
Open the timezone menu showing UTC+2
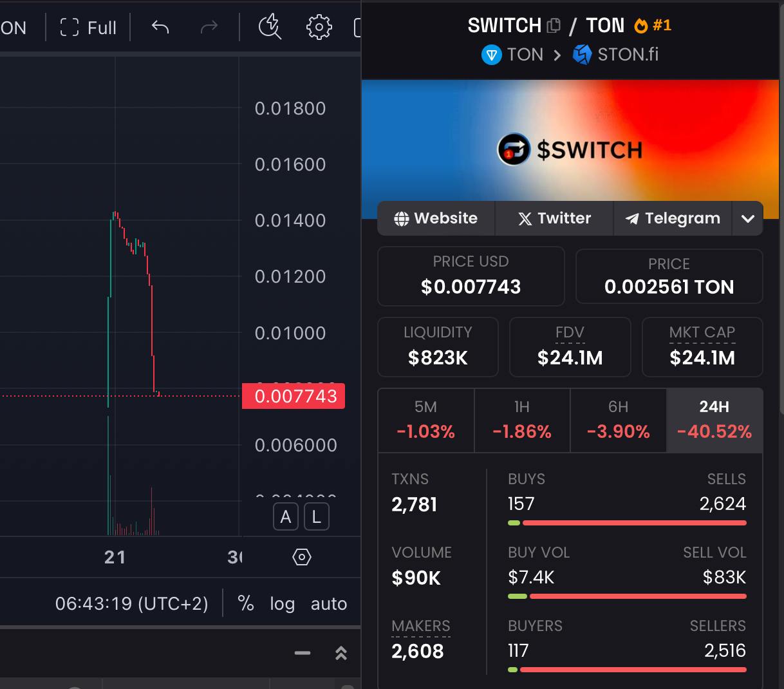click(x=132, y=603)
